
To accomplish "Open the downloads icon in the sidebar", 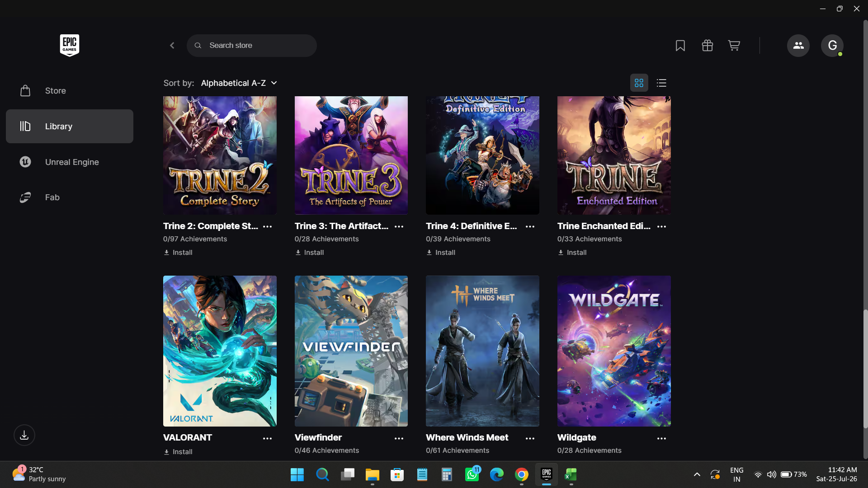I will click(24, 435).
